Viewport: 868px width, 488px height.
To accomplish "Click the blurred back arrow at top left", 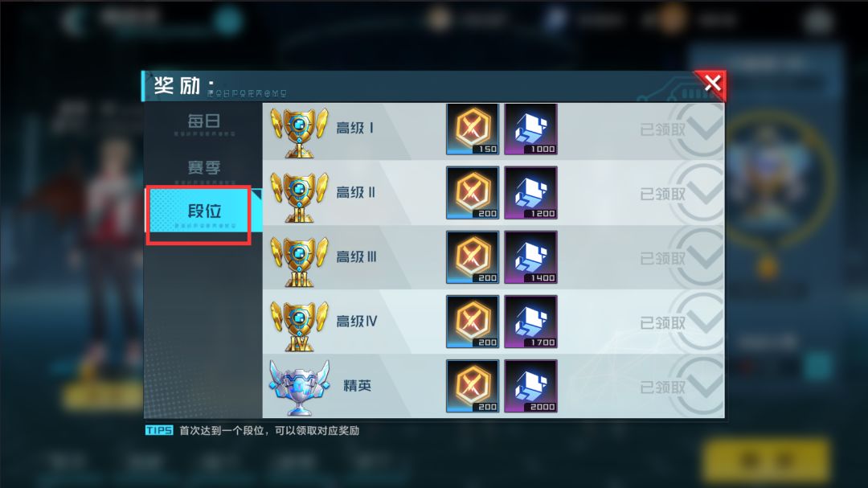I will 72,21.
